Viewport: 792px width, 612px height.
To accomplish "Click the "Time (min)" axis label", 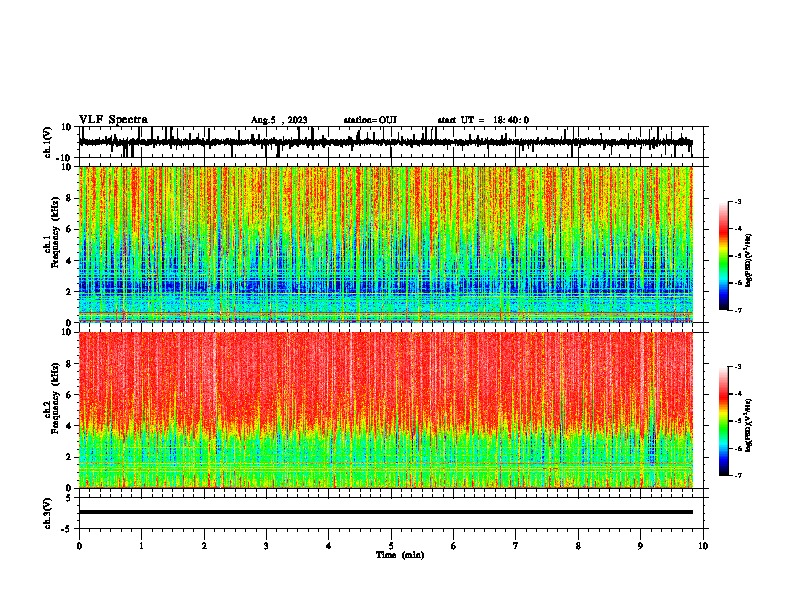I will tap(400, 555).
